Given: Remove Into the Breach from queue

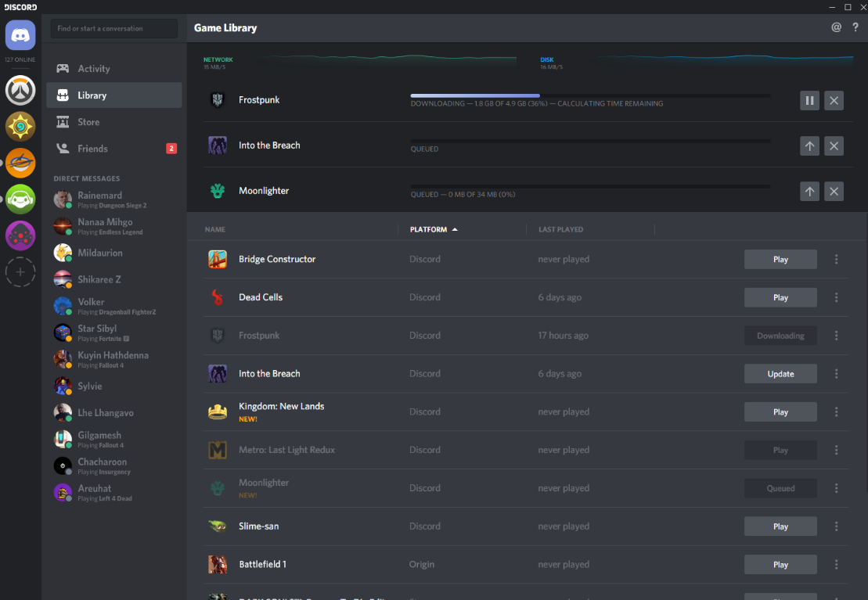Looking at the screenshot, I should (834, 146).
